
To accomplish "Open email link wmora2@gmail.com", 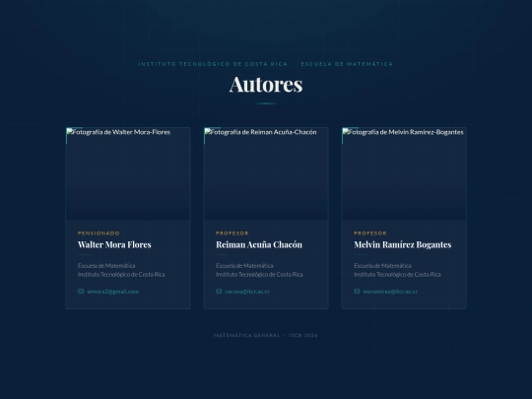I will (112, 292).
